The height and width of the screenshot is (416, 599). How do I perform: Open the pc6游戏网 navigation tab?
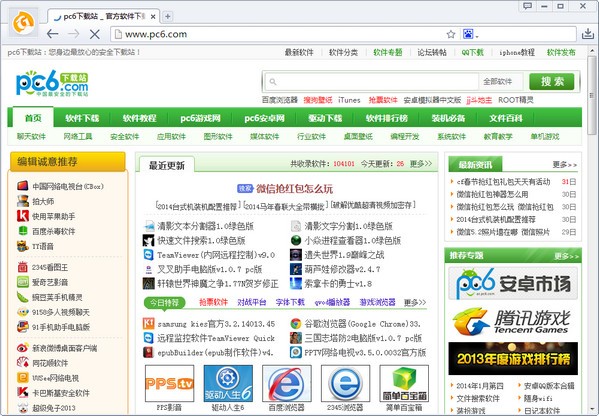(x=200, y=118)
